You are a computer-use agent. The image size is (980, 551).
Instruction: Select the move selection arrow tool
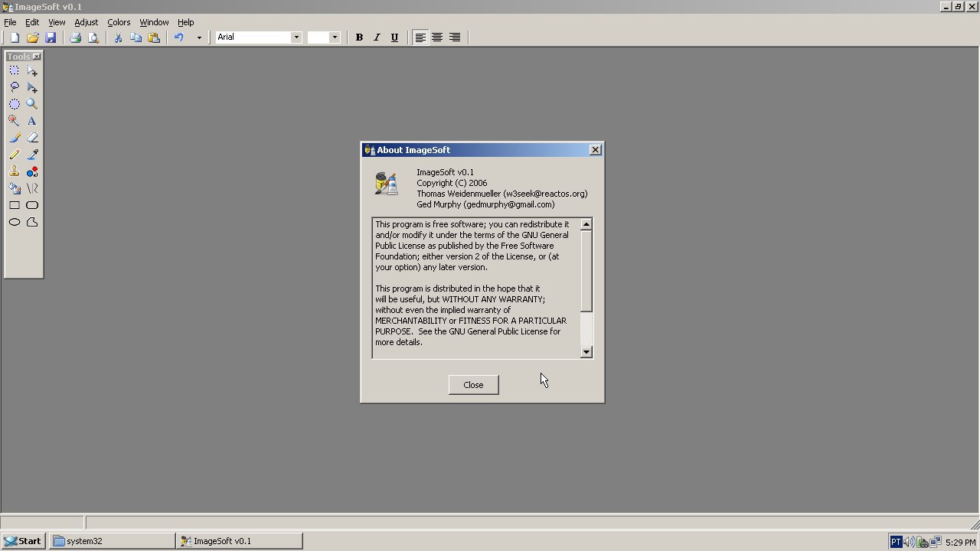click(x=32, y=70)
